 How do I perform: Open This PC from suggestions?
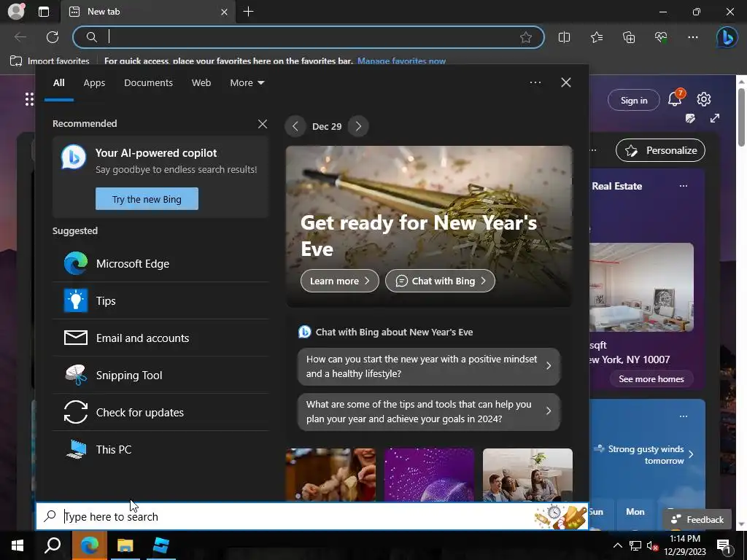click(161, 449)
